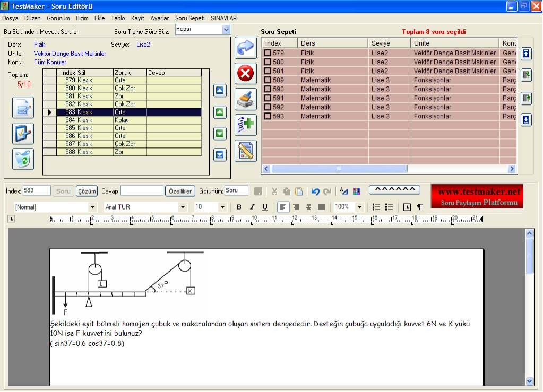Click the brush clear-basket icon
The height and width of the screenshot is (392, 543).
245,99
